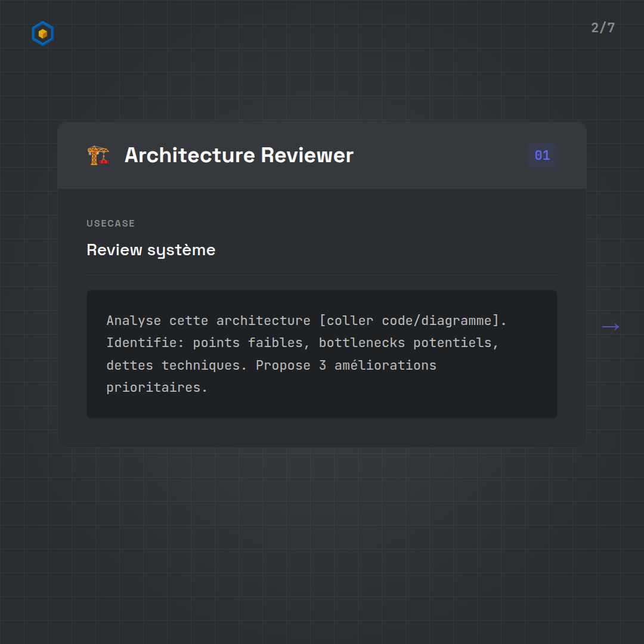The width and height of the screenshot is (644, 644).
Task: Click the construction crane emoji icon
Action: pyautogui.click(x=98, y=155)
